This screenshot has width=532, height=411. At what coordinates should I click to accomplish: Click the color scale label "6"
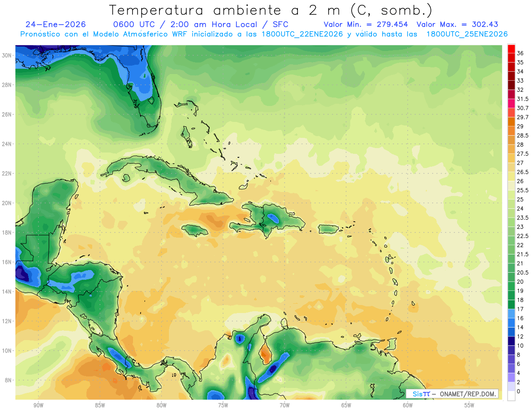click(519, 364)
